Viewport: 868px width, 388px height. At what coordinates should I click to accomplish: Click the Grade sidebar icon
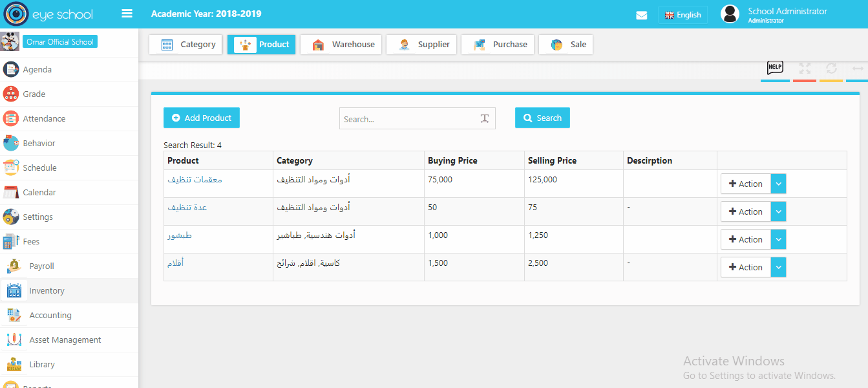pos(10,94)
